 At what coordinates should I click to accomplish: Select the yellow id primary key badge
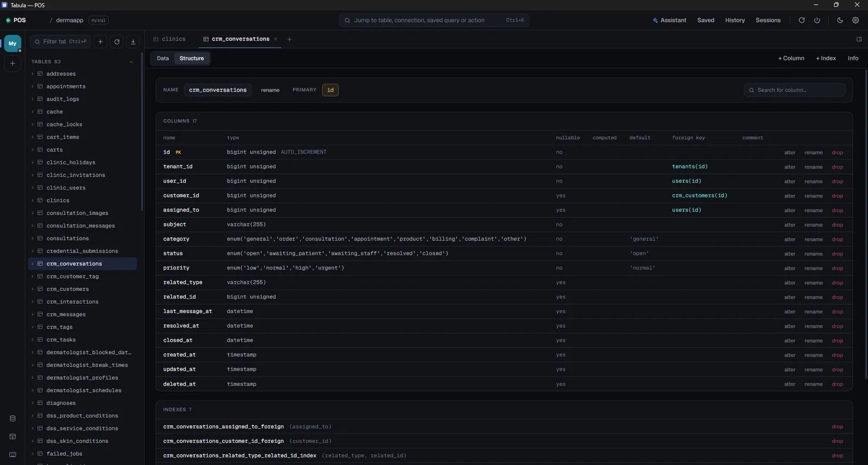[x=330, y=90]
